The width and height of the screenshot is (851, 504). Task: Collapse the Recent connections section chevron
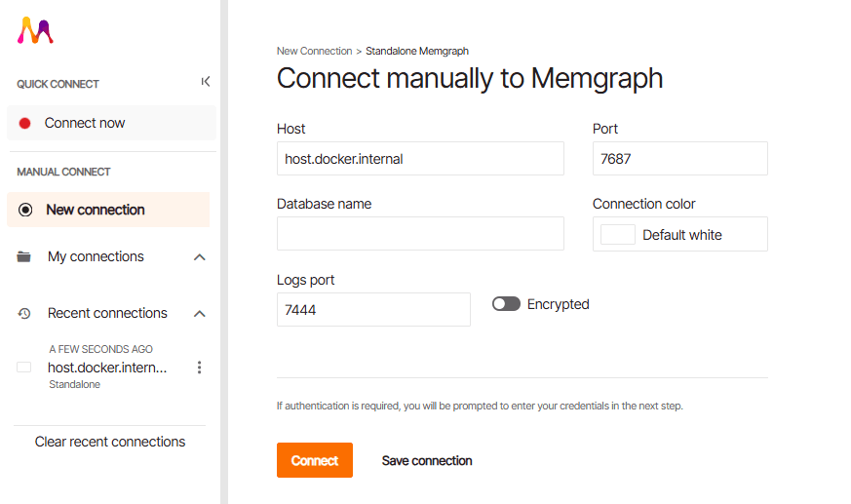[x=200, y=314]
